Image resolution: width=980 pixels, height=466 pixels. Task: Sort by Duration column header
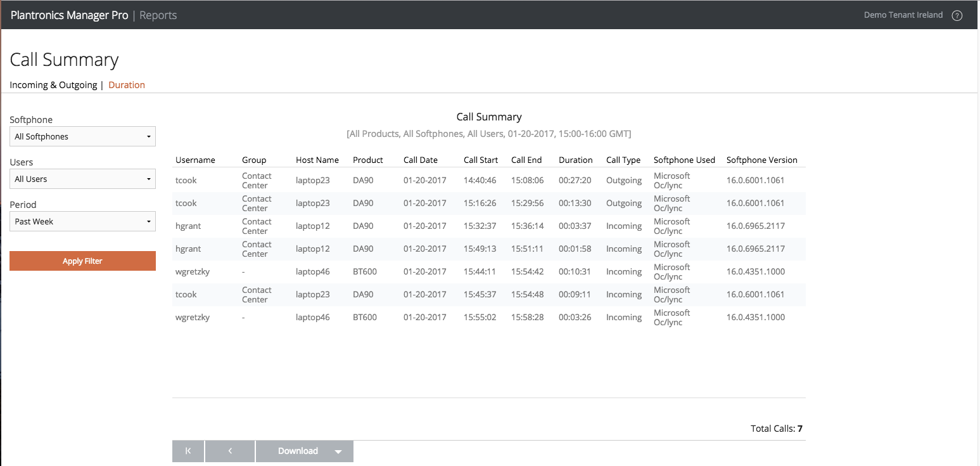[576, 160]
